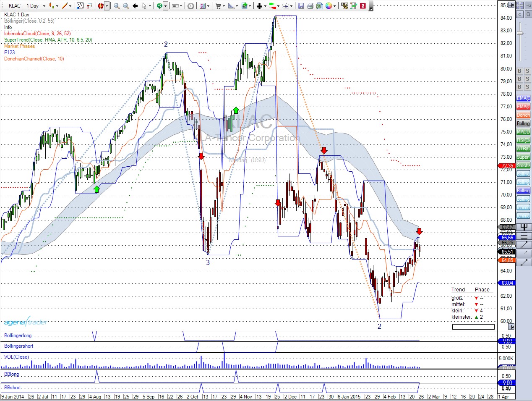The height and width of the screenshot is (401, 532).
Task: Click the KLAC symbol field in toolbar
Action: click(x=15, y=6)
